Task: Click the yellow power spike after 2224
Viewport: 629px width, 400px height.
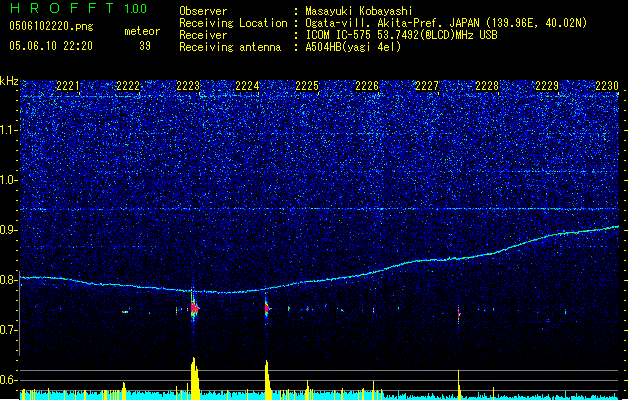Action: click(268, 380)
